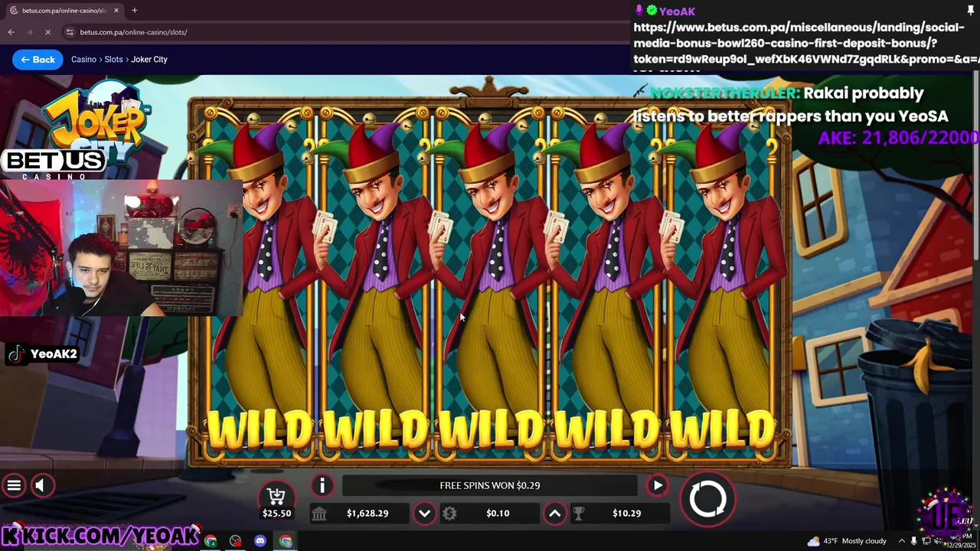980x551 pixels.
Task: Increase bet with the up chevron
Action: [554, 514]
